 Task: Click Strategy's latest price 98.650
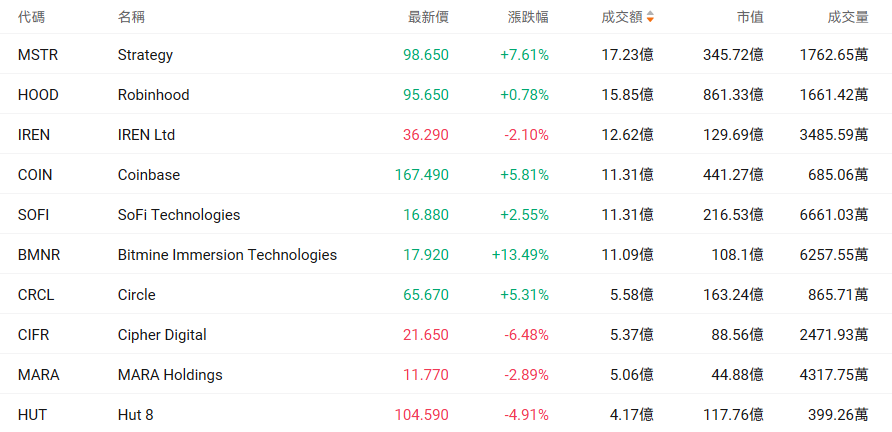(x=426, y=55)
